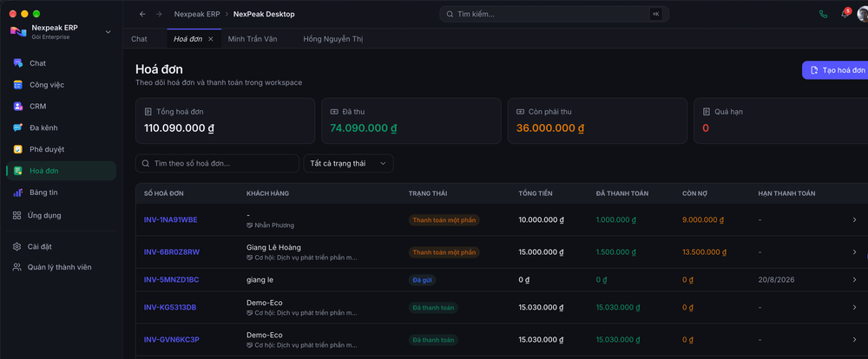The image size is (868, 359).
Task: Expand row INV-5MNZD1BC with its chevron
Action: 854,280
